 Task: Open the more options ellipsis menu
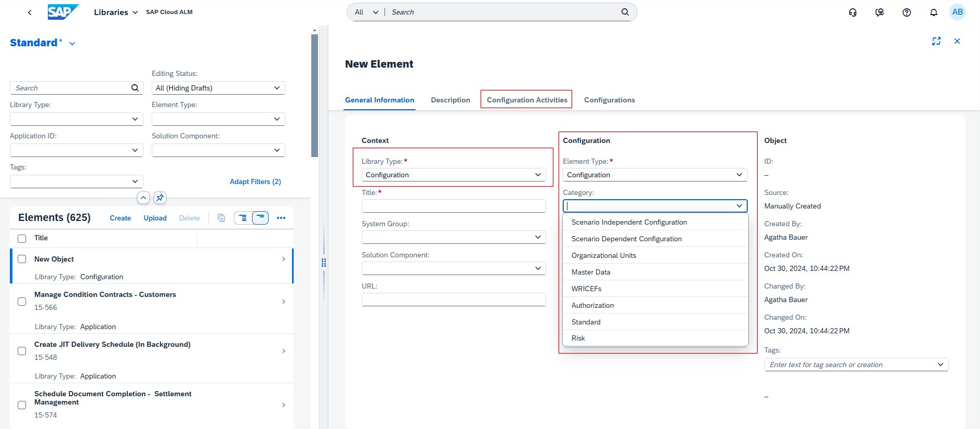[281, 218]
